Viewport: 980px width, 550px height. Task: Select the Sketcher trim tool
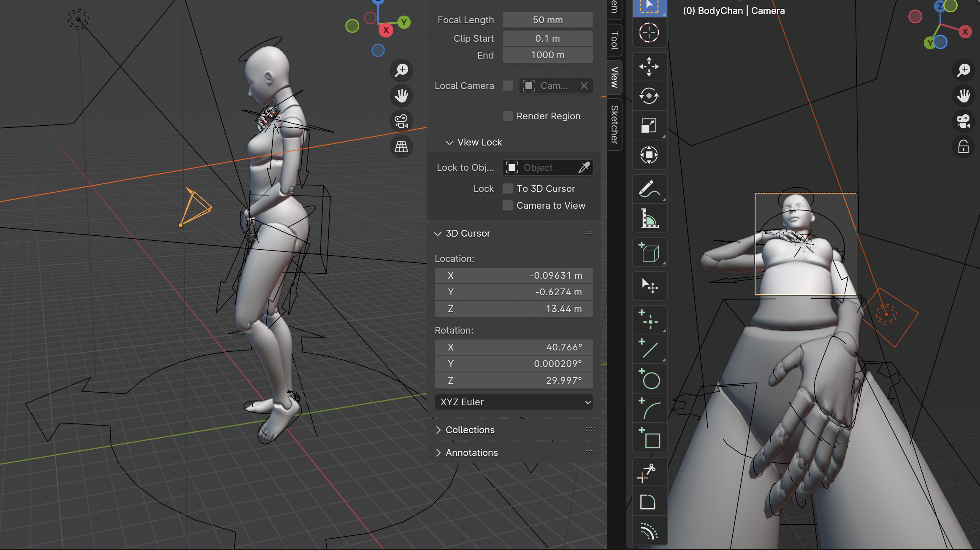pos(649,472)
